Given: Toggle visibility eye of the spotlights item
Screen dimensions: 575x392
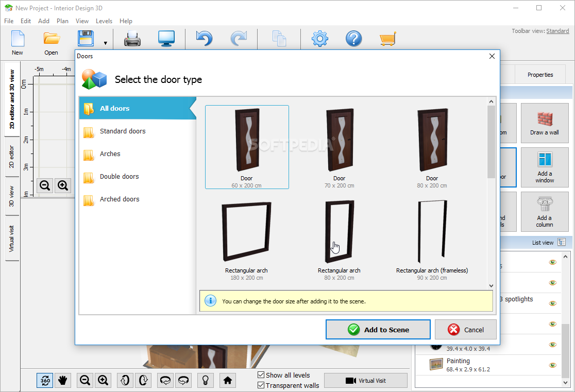Looking at the screenshot, I should pos(553,303).
